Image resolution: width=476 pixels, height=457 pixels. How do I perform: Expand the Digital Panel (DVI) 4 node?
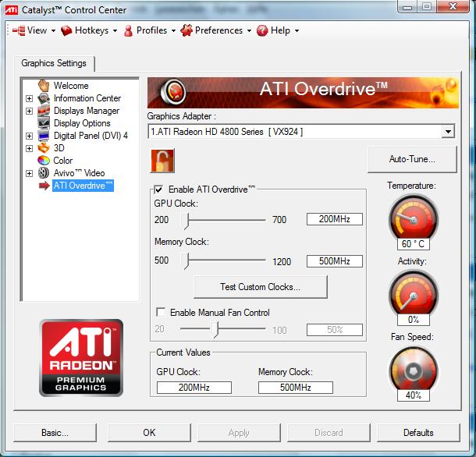(29, 136)
